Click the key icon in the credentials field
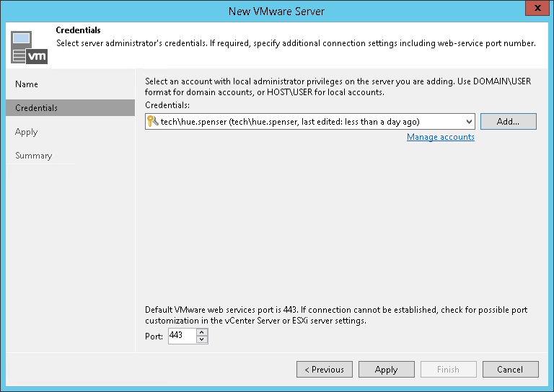Viewport: 554px width, 392px height. pyautogui.click(x=152, y=122)
